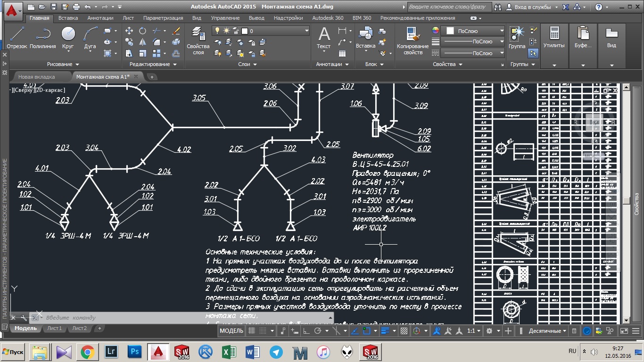Toggle transparency display in status bar

coord(404,331)
